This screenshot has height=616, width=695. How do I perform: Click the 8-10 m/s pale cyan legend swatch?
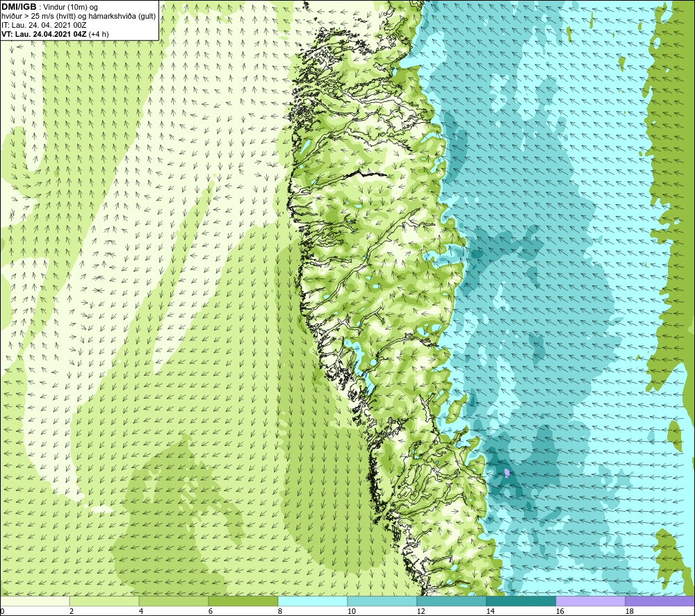[313, 601]
